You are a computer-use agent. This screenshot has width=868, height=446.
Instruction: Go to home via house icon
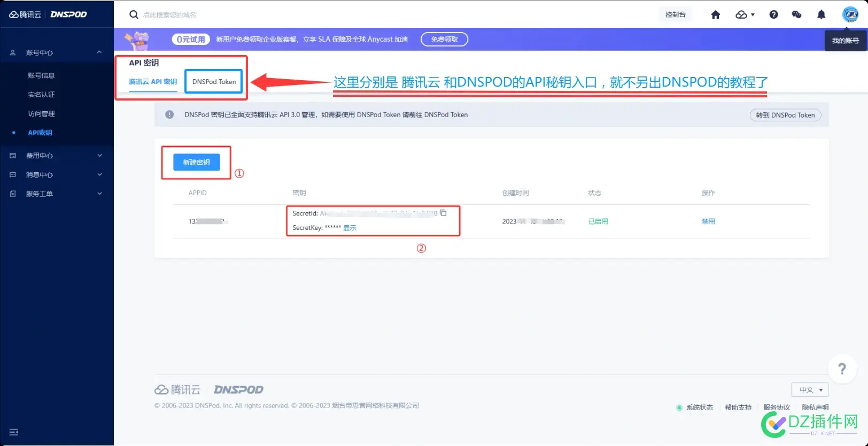(716, 14)
